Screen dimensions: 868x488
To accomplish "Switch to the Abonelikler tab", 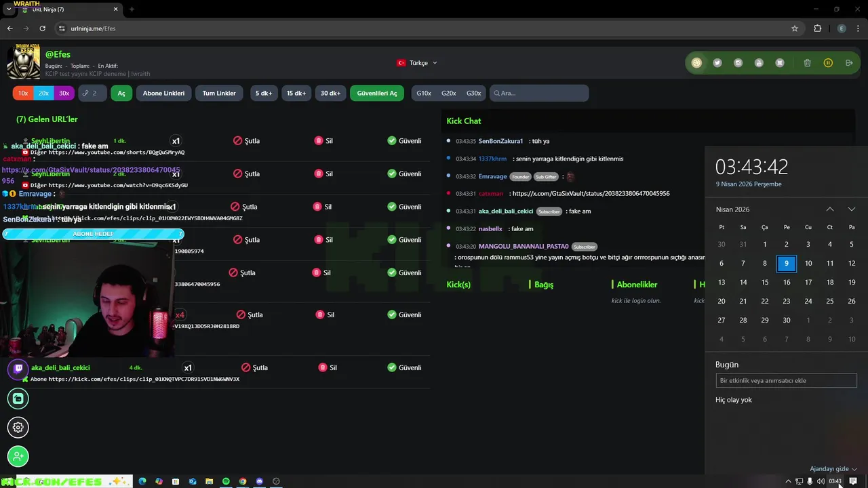I will 636,285.
